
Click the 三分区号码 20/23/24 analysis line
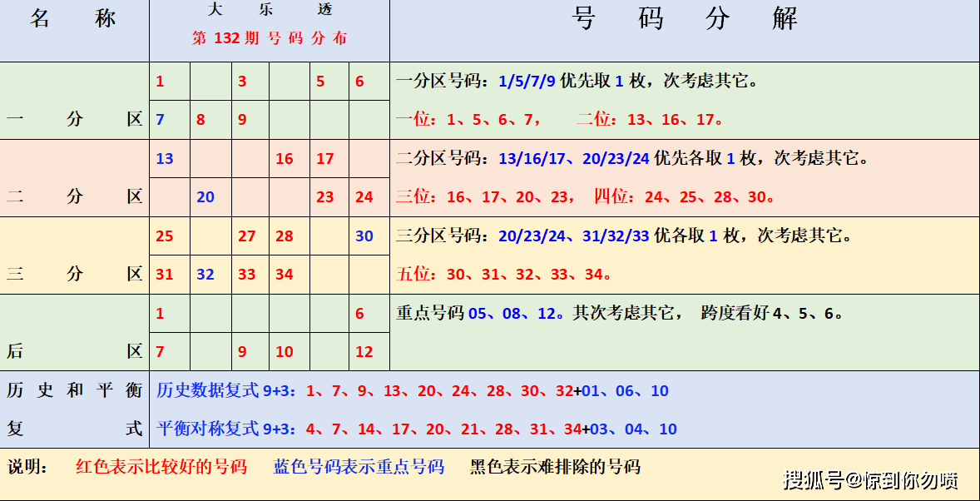pyautogui.click(x=625, y=236)
